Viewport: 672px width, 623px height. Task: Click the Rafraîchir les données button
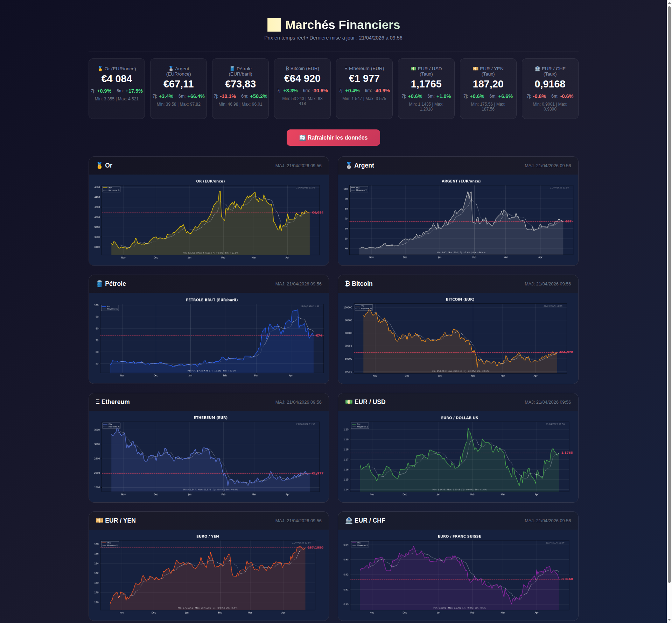tap(333, 137)
